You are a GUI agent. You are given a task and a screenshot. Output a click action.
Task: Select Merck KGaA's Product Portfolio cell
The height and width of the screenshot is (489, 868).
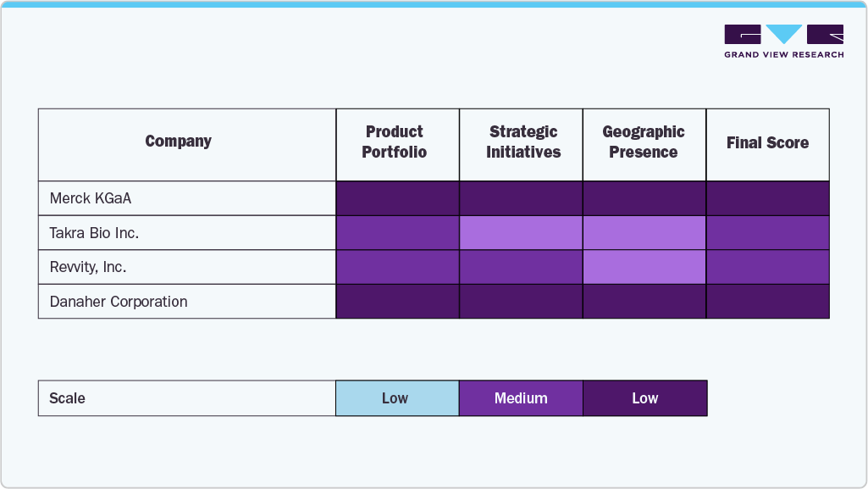[397, 198]
